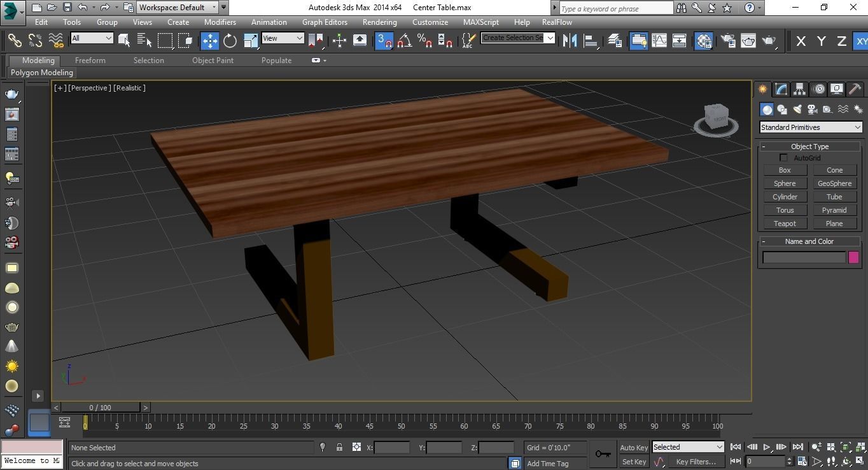
Task: Open the Select by Name dialog
Action: point(144,41)
